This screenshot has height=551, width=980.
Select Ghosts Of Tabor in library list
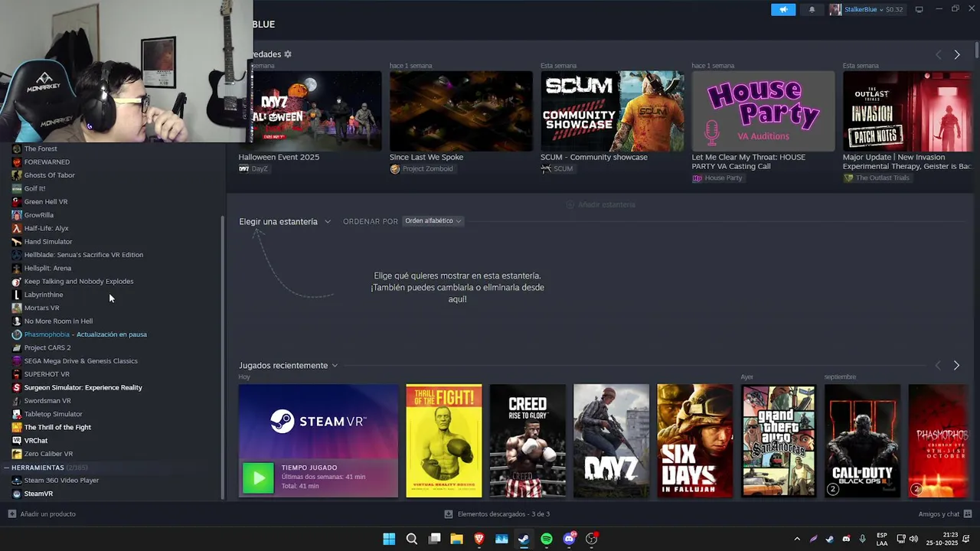[49, 175]
